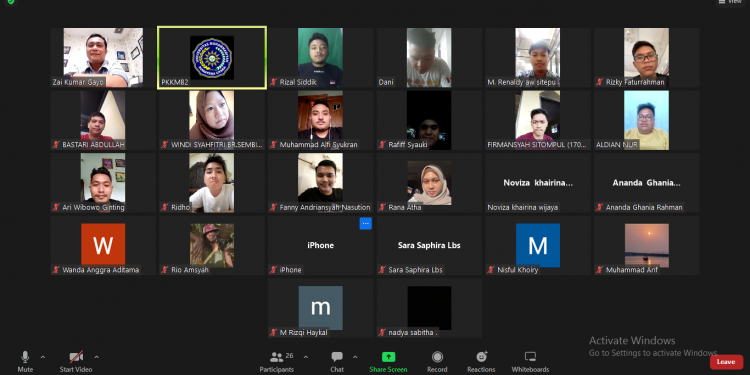Click the muted mic icon beside Wanda Anggra Aditama
This screenshot has width=750, height=375.
coord(56,270)
